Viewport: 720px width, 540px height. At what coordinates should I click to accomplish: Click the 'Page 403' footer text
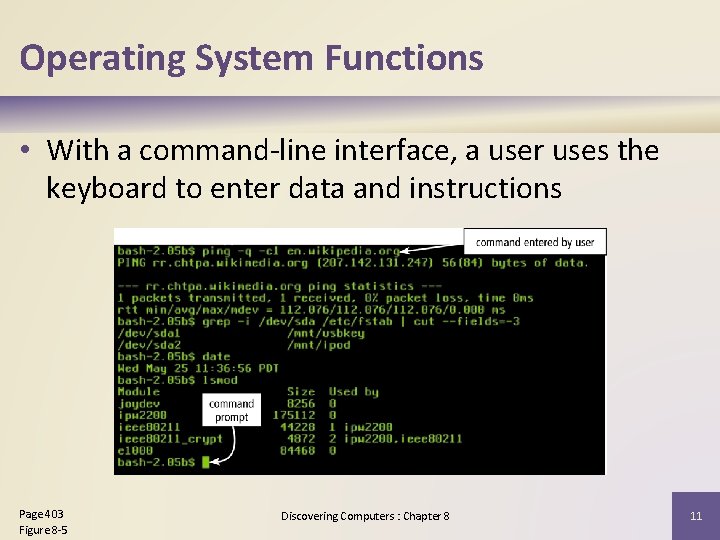(x=41, y=514)
